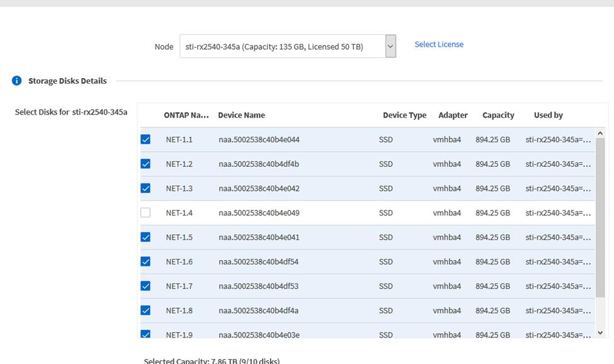Select device naa.5002538c40b4df54 row
Image resolution: width=614 pixels, height=364 pixels.
259,262
